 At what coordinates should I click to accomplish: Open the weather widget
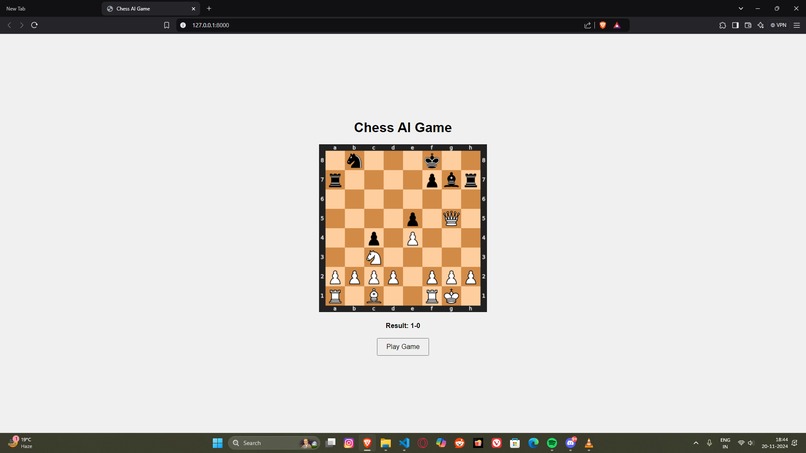coord(21,442)
